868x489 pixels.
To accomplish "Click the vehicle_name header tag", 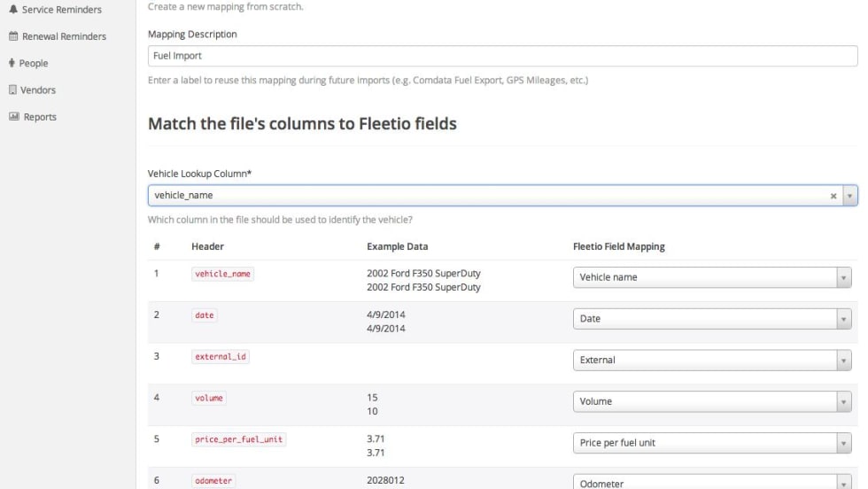I will (223, 275).
